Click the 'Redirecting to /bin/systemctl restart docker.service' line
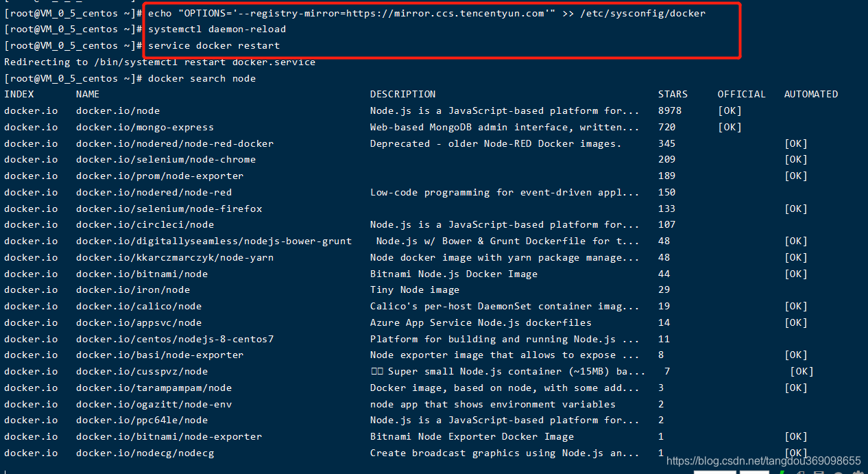This screenshot has width=868, height=474. coord(160,62)
